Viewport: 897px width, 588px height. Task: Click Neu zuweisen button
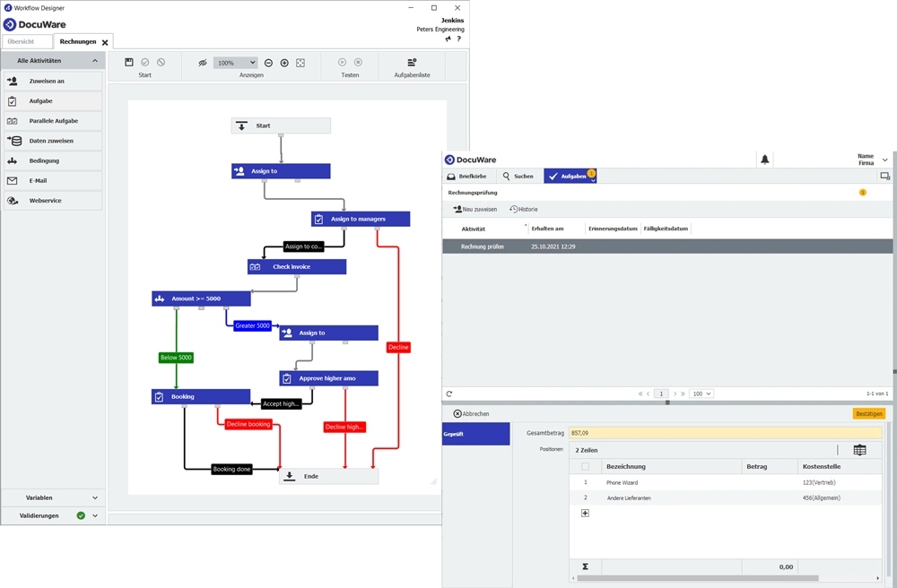[475, 209]
